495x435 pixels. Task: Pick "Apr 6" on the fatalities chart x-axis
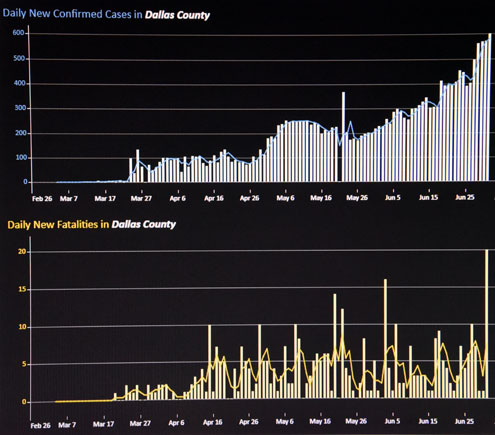(x=177, y=423)
